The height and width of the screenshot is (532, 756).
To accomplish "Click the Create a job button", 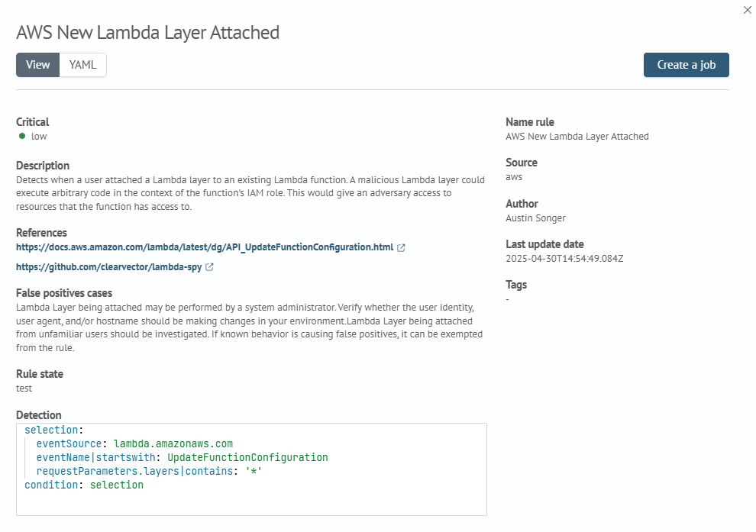I will click(686, 65).
